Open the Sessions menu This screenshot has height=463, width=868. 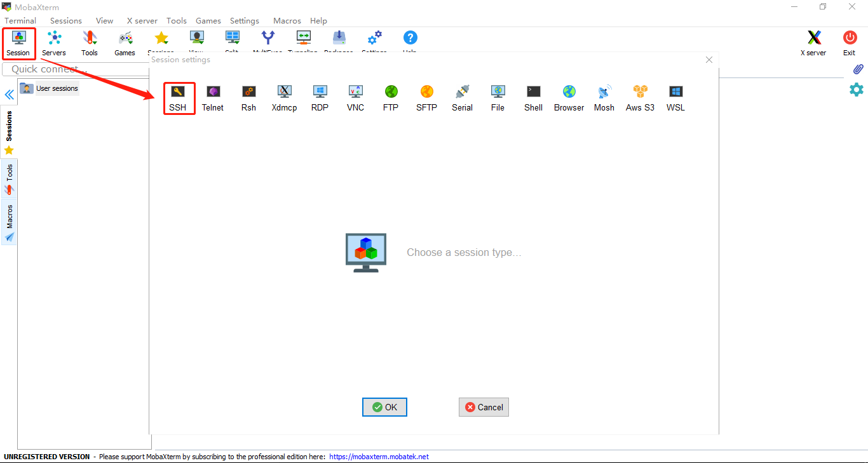click(x=66, y=20)
